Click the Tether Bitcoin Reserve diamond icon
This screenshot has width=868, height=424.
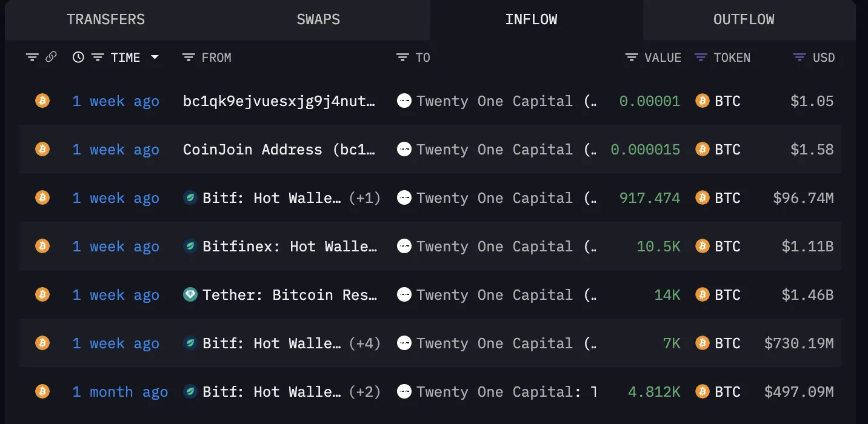click(190, 295)
